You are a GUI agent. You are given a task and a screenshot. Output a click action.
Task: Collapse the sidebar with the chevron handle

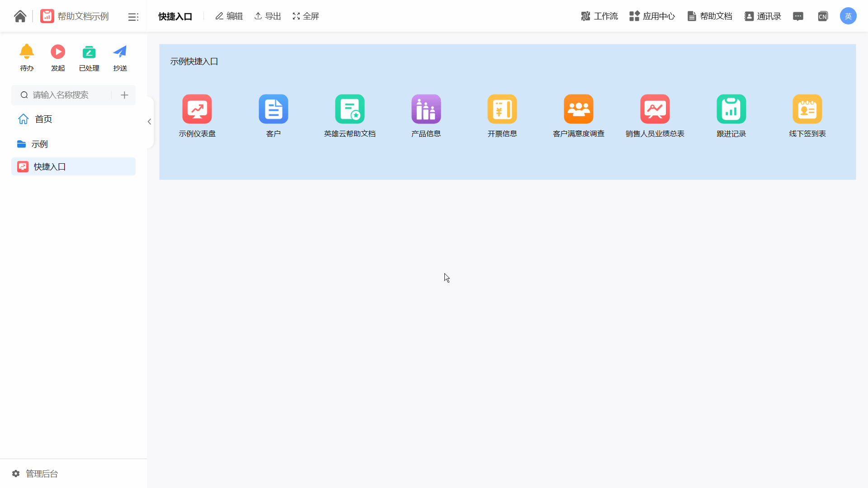tap(149, 122)
